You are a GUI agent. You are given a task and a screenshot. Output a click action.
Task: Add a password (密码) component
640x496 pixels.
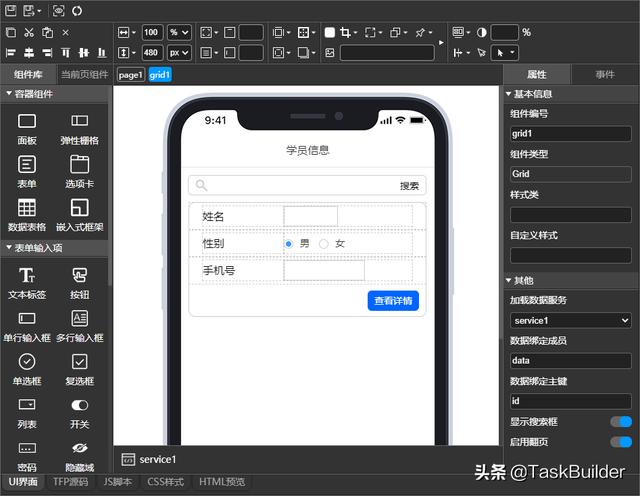coord(27,456)
